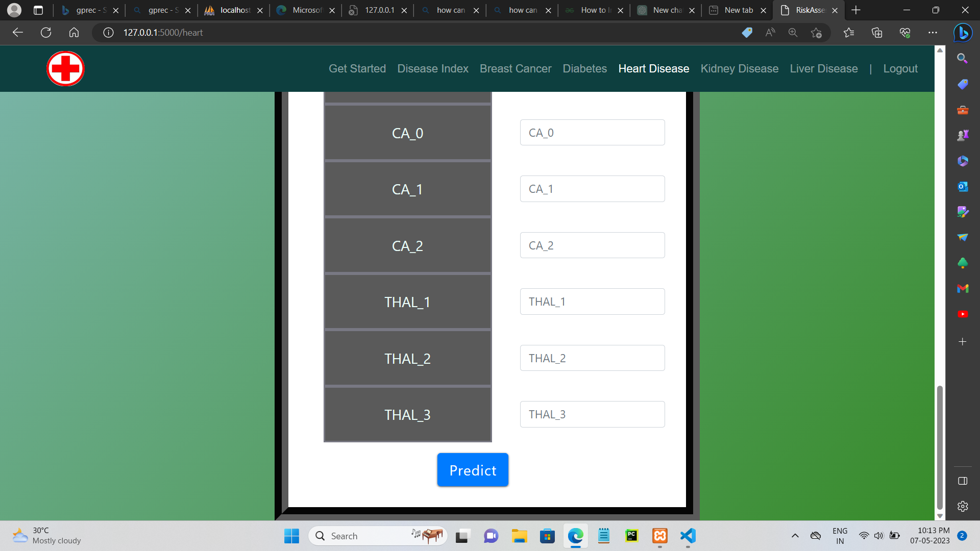Refresh the current page
Viewport: 980px width, 551px height.
click(x=46, y=33)
